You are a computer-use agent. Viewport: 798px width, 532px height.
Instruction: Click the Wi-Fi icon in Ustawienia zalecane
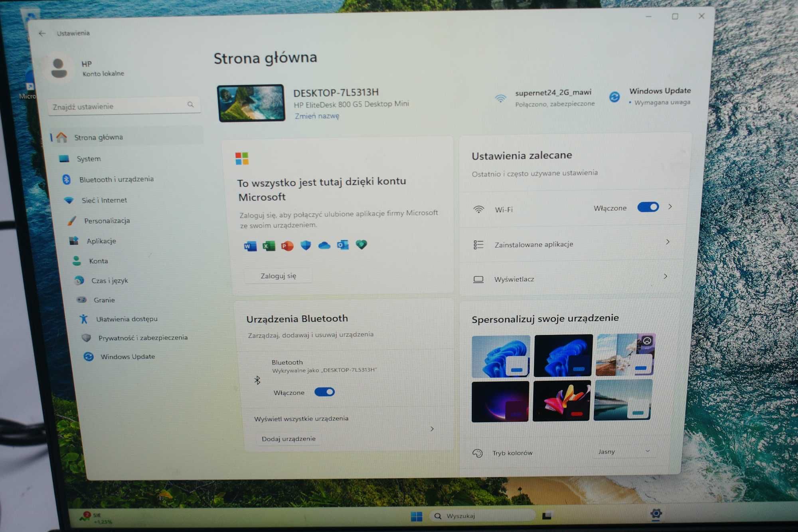coord(478,210)
